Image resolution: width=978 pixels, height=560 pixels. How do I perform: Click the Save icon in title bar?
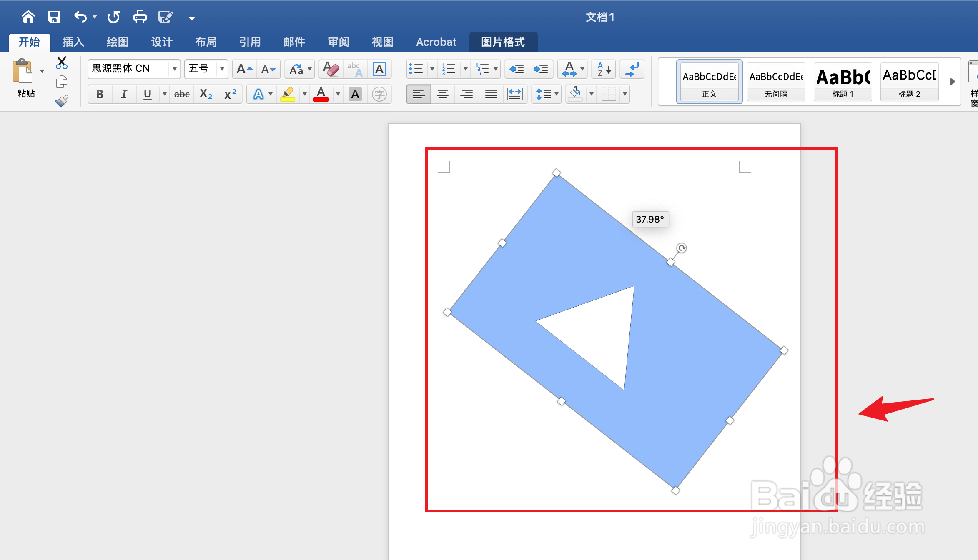(x=54, y=17)
